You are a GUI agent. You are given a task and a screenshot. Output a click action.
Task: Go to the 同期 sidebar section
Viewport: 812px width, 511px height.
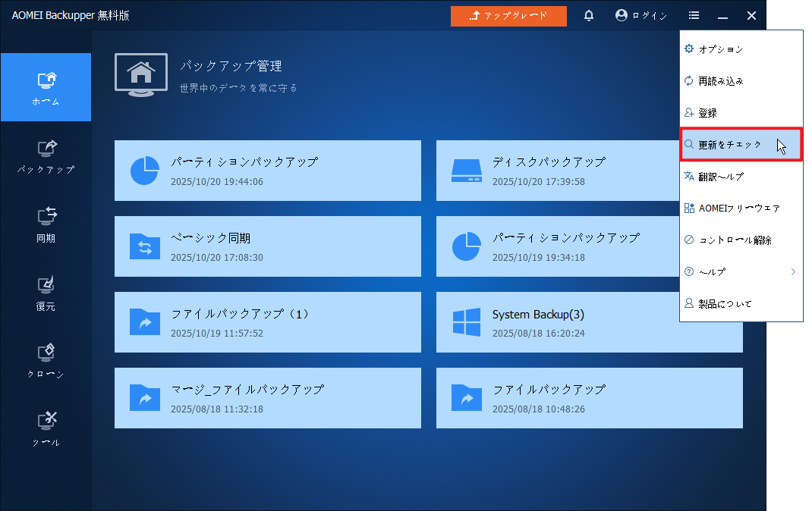click(46, 224)
